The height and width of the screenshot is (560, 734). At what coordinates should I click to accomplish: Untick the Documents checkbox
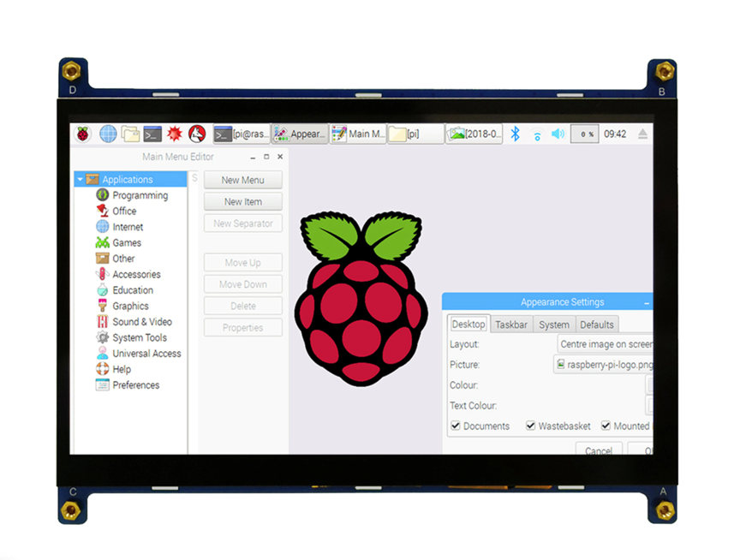tap(455, 426)
